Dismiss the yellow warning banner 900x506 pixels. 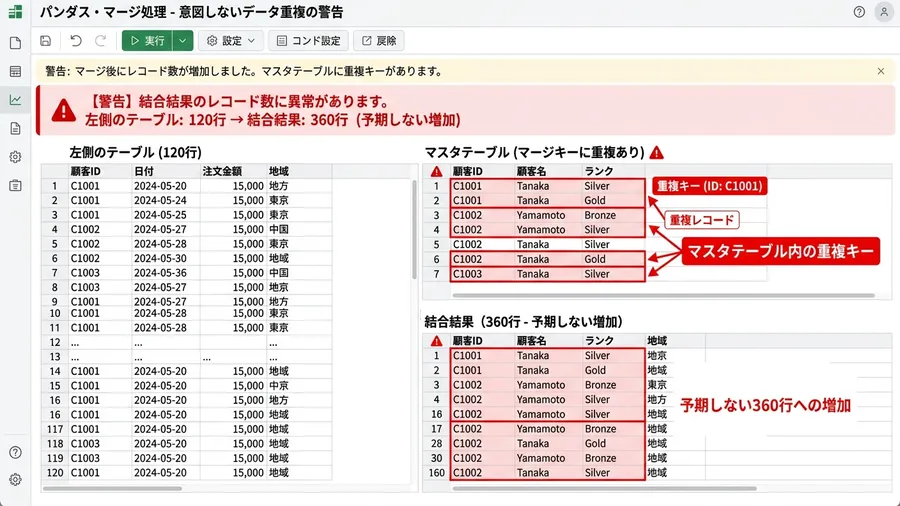pos(881,71)
